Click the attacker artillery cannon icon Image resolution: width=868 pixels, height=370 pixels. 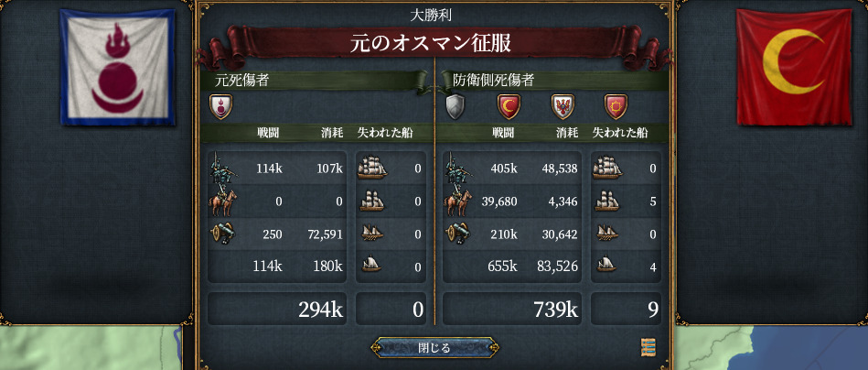tap(223, 234)
